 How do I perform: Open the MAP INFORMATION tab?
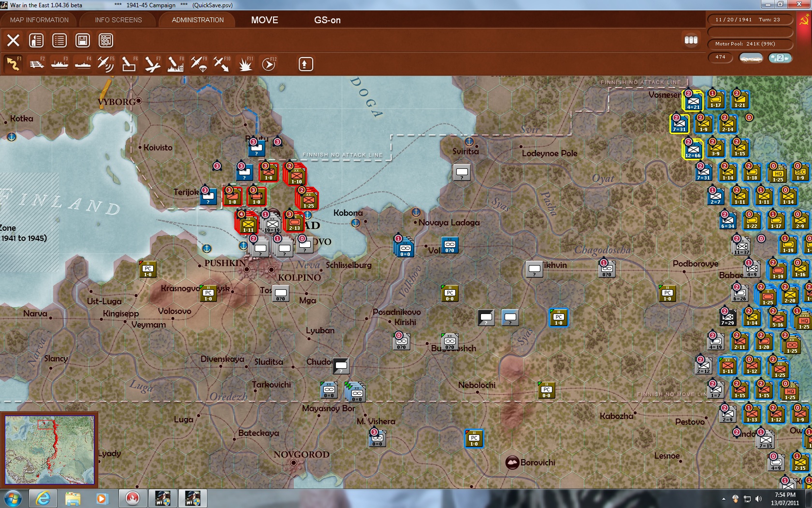click(39, 20)
